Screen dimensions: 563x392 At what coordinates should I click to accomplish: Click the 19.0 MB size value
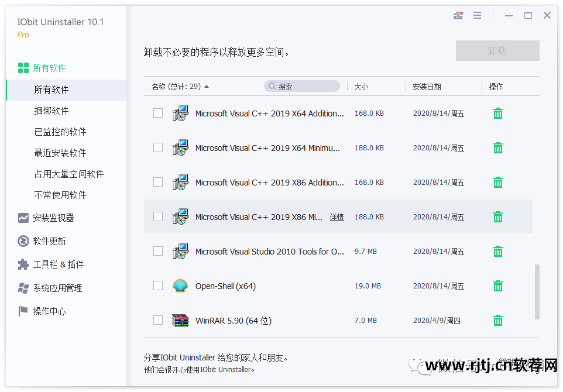368,286
